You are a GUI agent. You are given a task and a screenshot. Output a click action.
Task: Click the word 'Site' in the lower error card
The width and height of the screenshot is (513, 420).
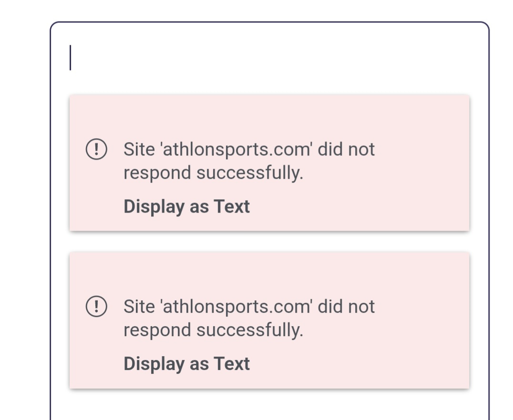139,307
